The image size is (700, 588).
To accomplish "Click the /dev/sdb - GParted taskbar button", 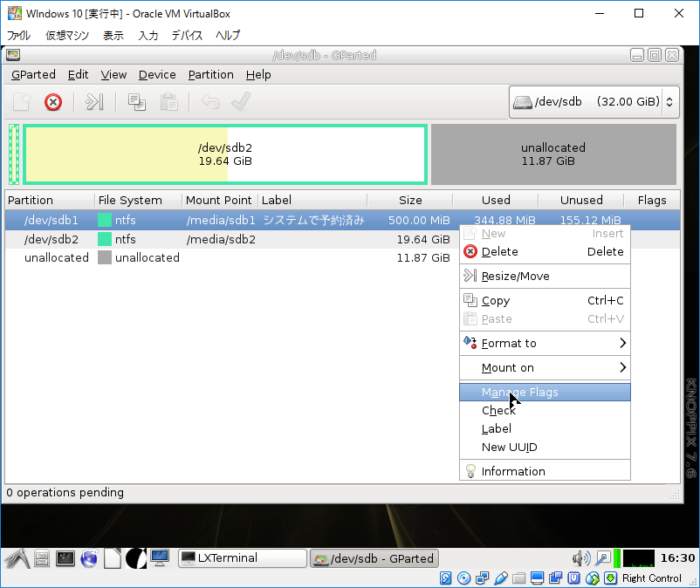I will pos(374,558).
